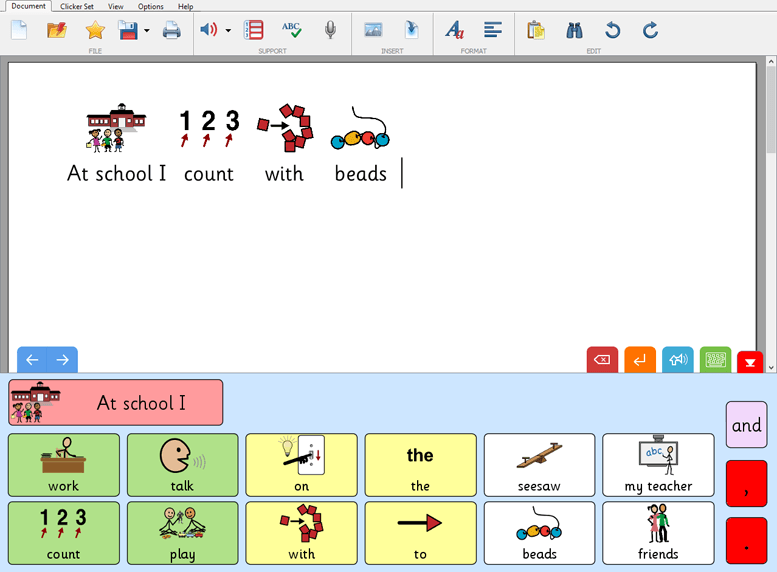Run the ABC spell check
The height and width of the screenshot is (572, 777).
tap(291, 30)
